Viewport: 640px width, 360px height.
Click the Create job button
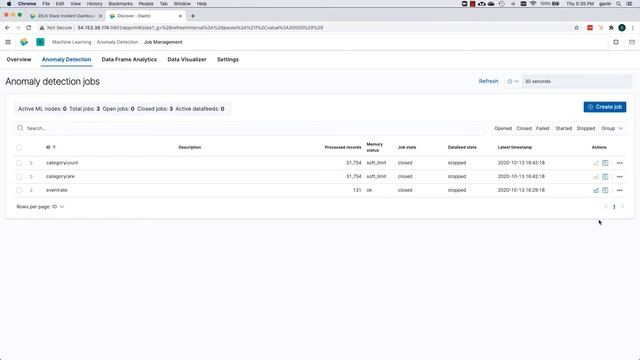coord(604,107)
